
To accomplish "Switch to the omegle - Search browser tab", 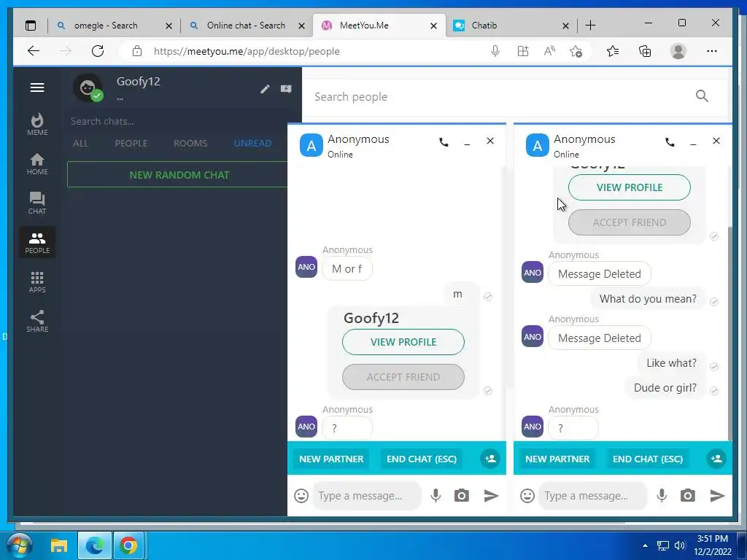I will click(x=106, y=26).
